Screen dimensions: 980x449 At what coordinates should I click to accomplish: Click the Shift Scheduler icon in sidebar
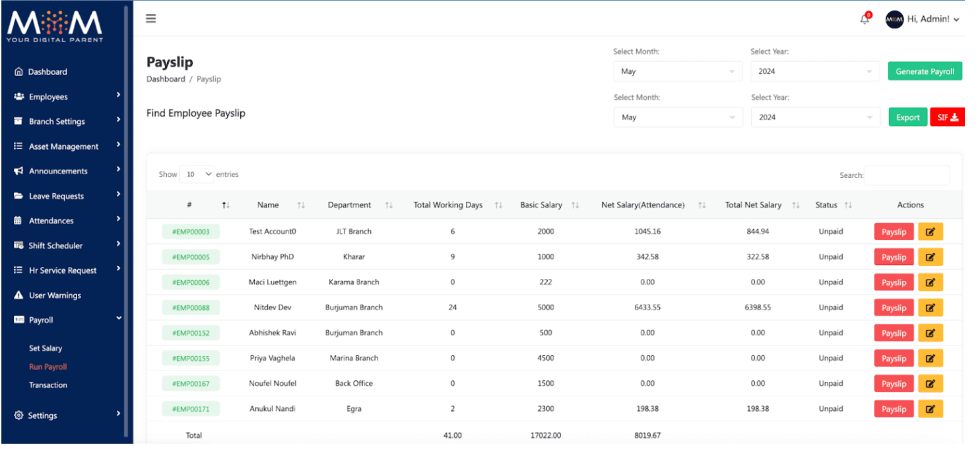(x=18, y=245)
